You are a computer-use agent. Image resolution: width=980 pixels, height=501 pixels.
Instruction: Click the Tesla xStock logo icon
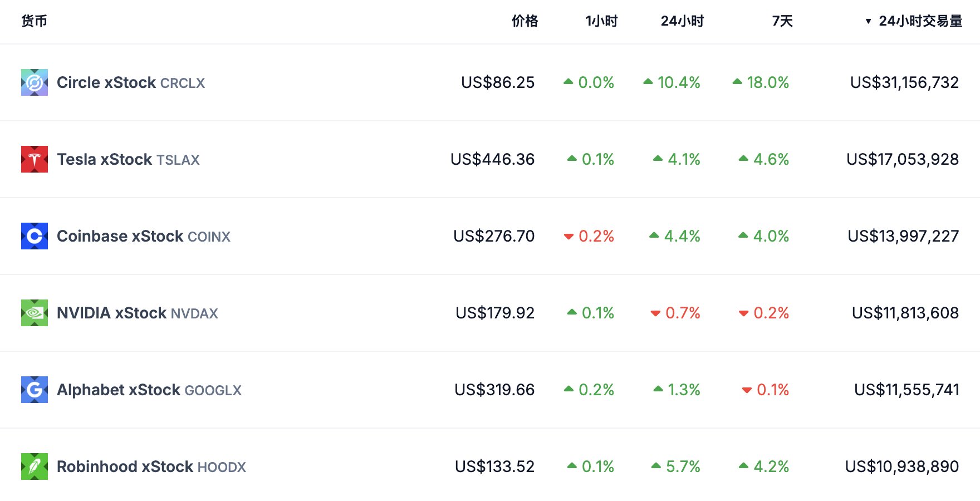[x=35, y=159]
